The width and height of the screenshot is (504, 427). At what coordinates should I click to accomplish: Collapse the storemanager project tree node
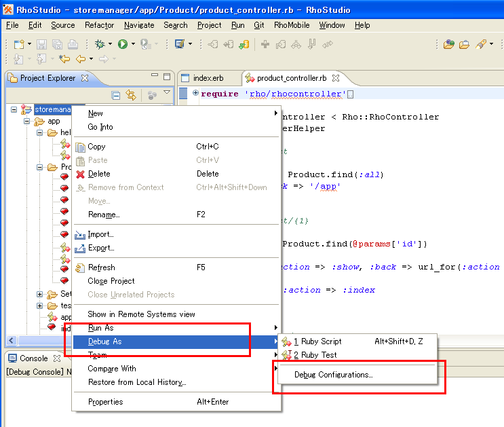(x=14, y=110)
